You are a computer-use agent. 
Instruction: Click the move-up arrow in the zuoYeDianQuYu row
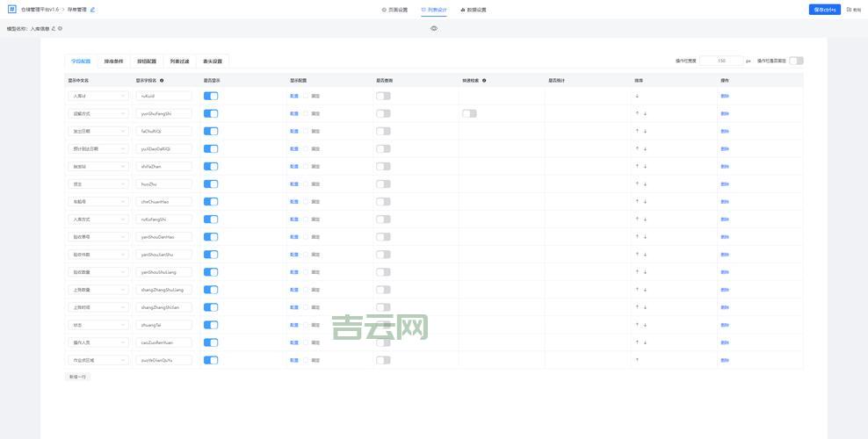tap(637, 360)
